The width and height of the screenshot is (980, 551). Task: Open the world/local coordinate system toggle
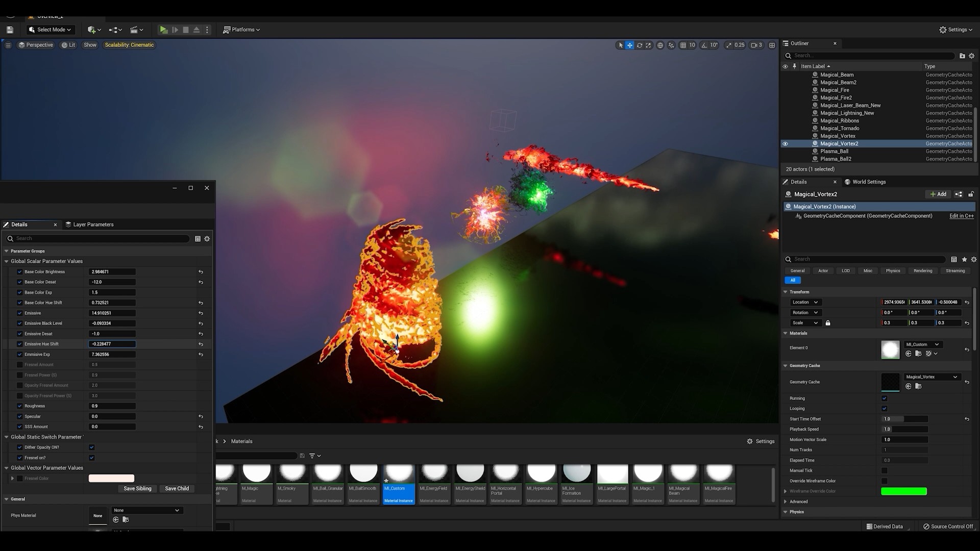pos(660,45)
